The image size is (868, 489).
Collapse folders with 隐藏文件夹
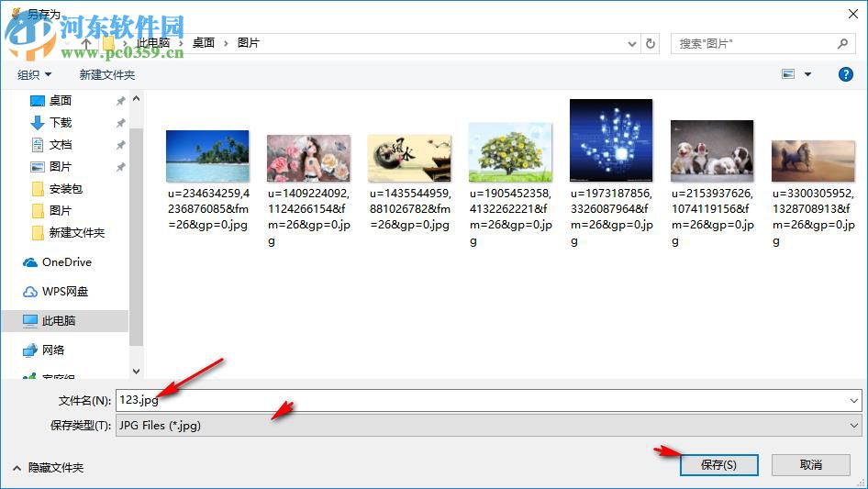click(49, 468)
